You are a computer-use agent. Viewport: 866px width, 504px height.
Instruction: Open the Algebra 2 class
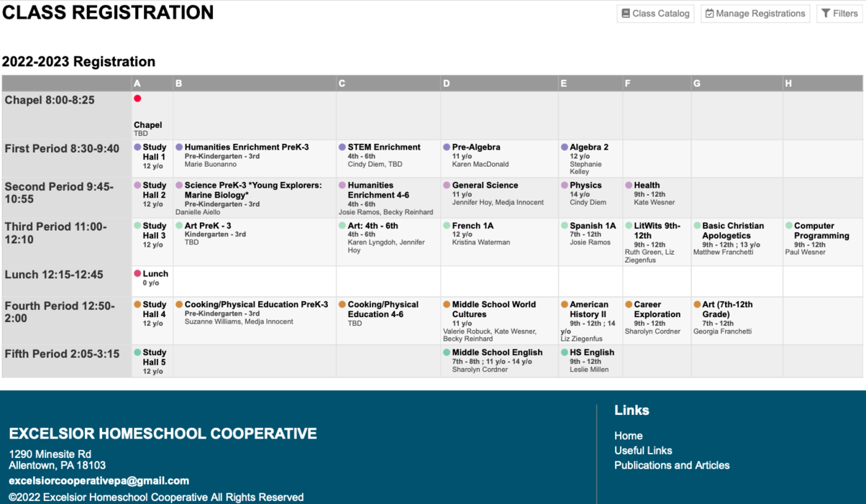coord(589,147)
